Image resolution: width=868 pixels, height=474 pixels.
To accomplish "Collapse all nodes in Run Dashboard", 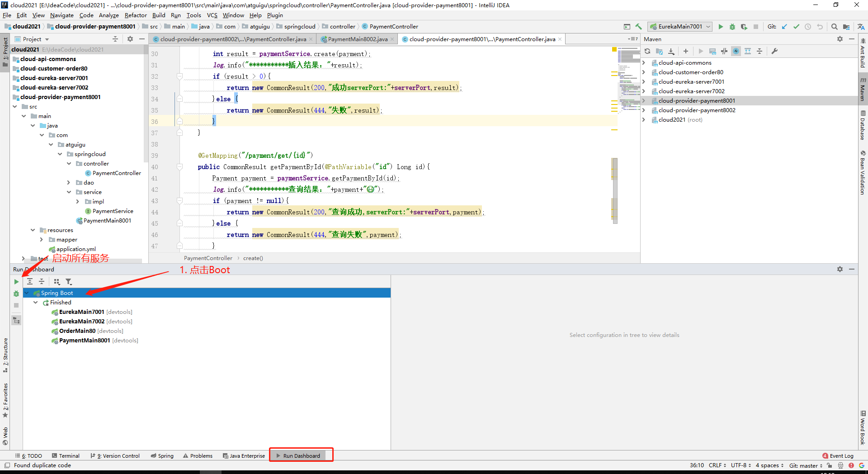I will point(42,281).
